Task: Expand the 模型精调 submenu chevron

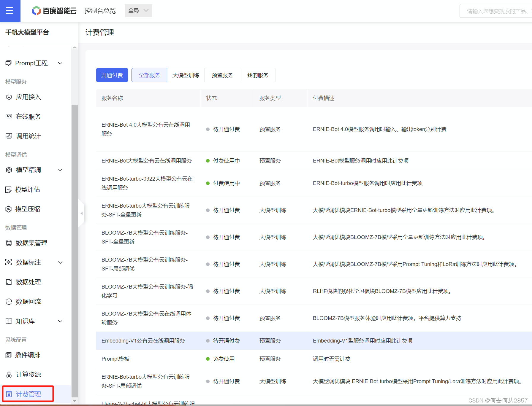Action: point(60,170)
